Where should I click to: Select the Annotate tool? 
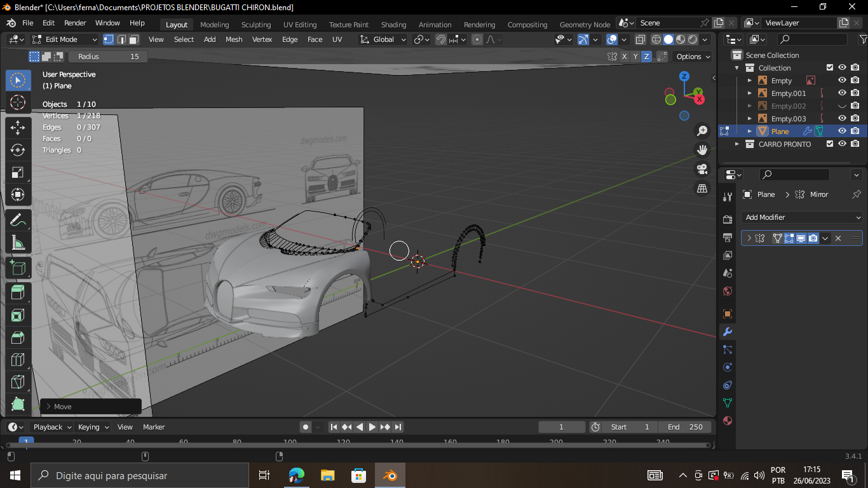click(18, 220)
